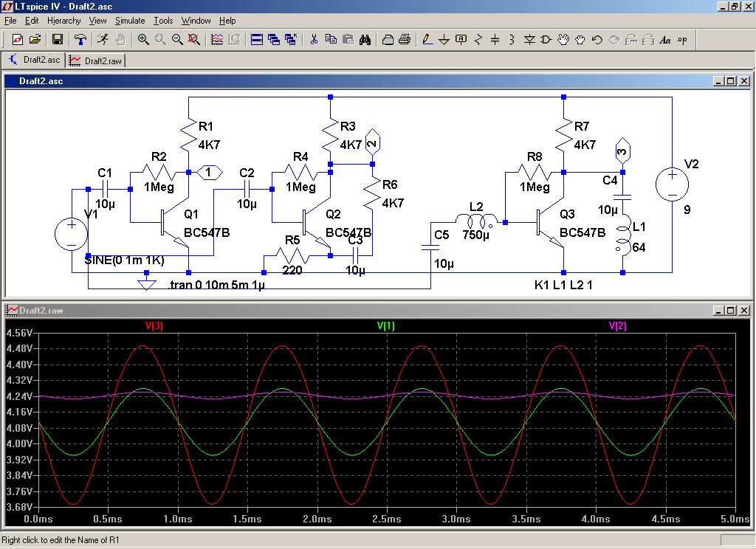
Task: Open the Control Panel hammer icon
Action: click(80, 40)
